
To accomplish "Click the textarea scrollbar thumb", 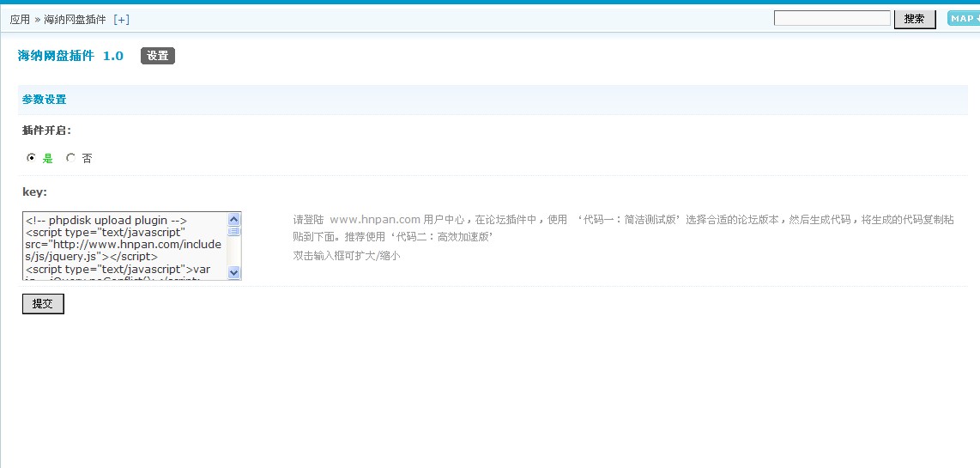I will tap(233, 231).
